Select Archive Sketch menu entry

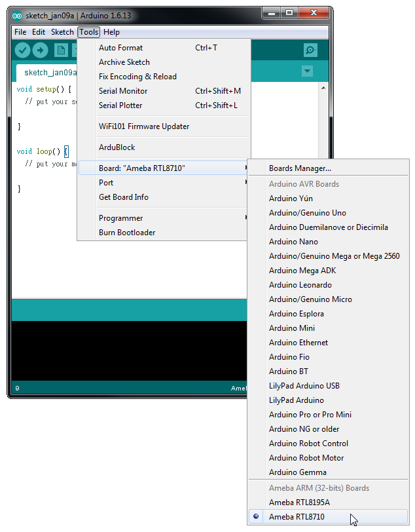click(164, 62)
